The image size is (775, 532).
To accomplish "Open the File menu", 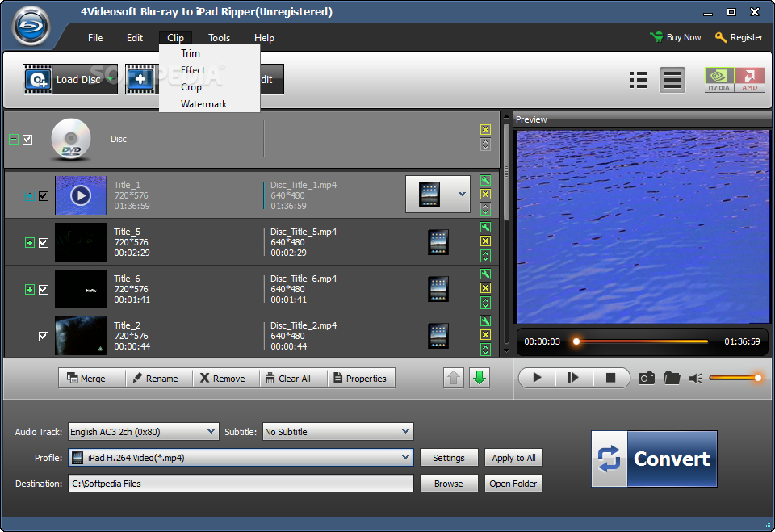I will click(95, 38).
